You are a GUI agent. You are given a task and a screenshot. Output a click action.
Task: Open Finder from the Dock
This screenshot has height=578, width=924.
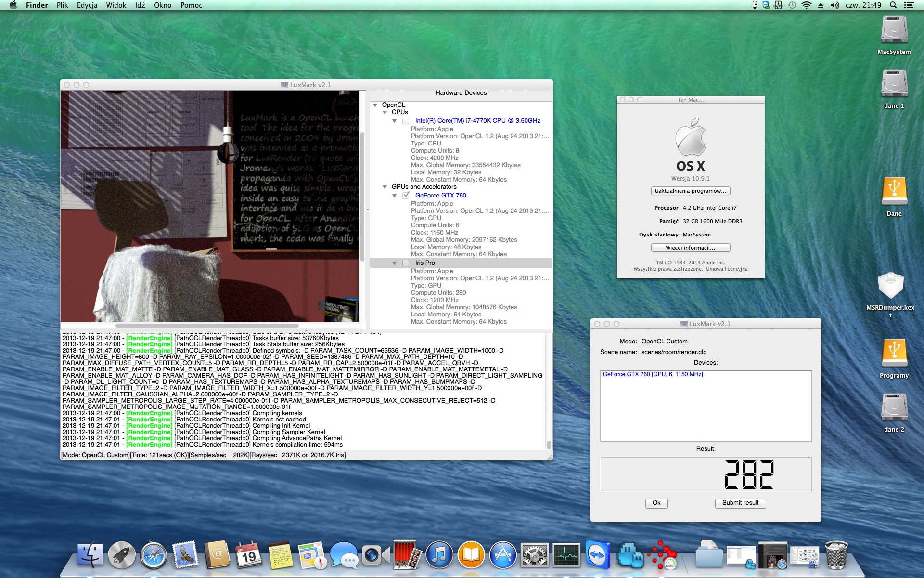click(x=90, y=555)
